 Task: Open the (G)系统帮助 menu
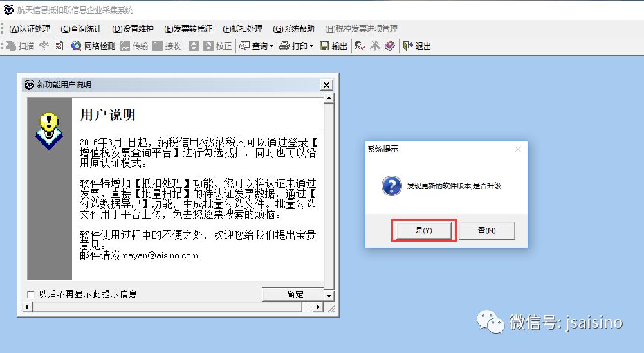point(293,29)
